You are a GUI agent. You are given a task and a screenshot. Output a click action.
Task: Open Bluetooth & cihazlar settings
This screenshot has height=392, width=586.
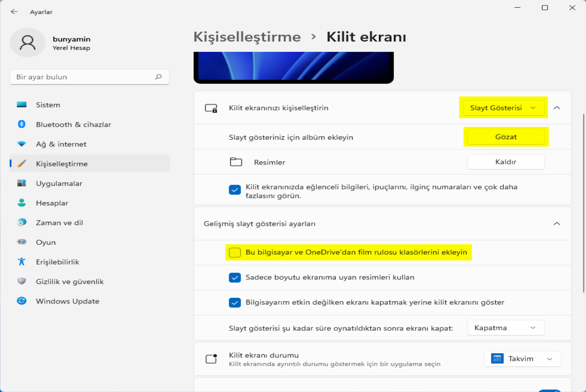[89, 124]
